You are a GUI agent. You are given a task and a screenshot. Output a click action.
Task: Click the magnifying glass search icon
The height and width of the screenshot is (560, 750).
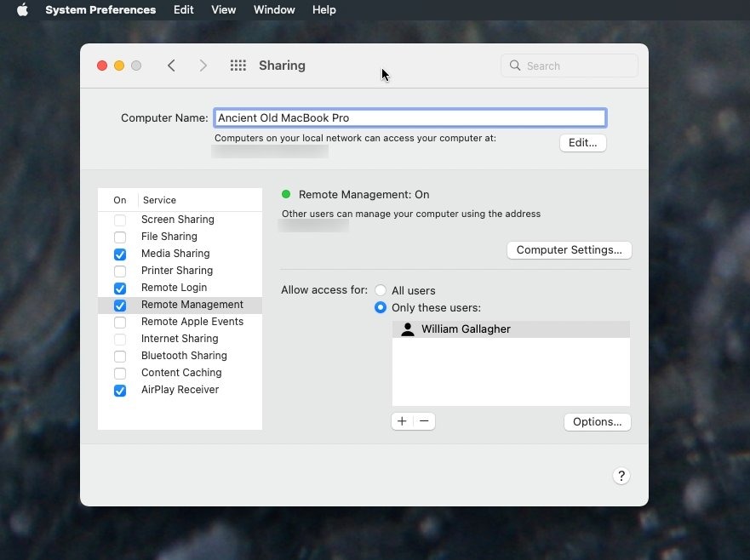[515, 66]
